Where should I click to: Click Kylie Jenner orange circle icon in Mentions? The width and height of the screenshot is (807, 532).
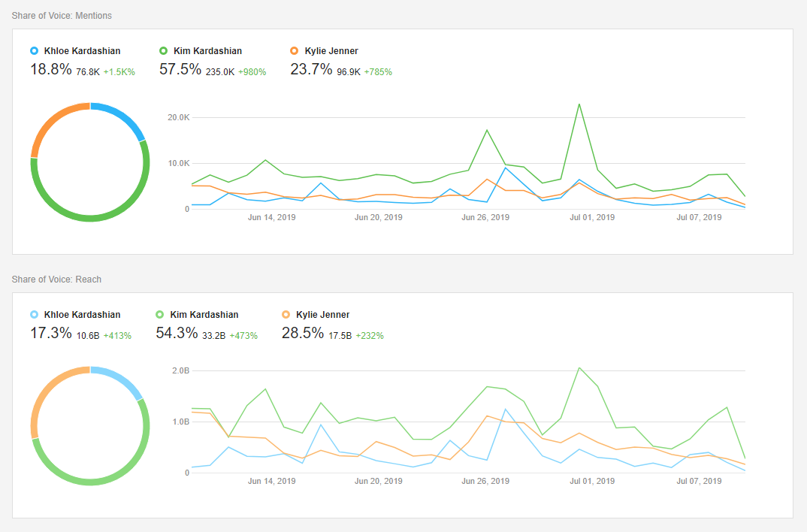[295, 51]
